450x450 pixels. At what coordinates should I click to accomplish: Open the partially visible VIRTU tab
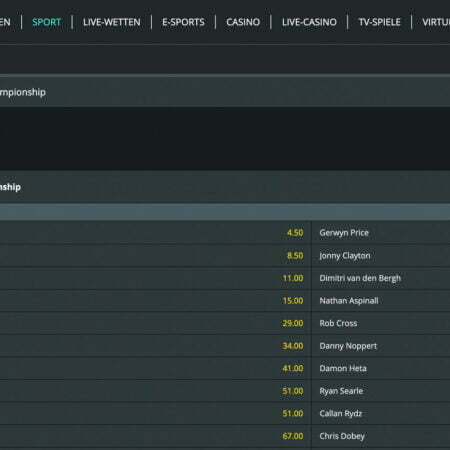pos(436,22)
